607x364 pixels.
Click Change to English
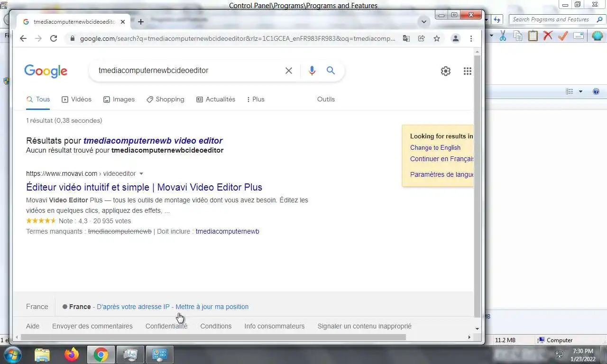[x=435, y=147]
